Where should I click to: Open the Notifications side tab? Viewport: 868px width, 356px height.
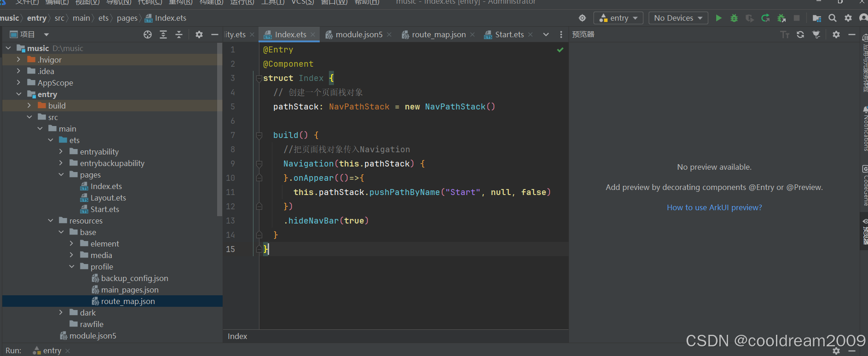pyautogui.click(x=865, y=129)
